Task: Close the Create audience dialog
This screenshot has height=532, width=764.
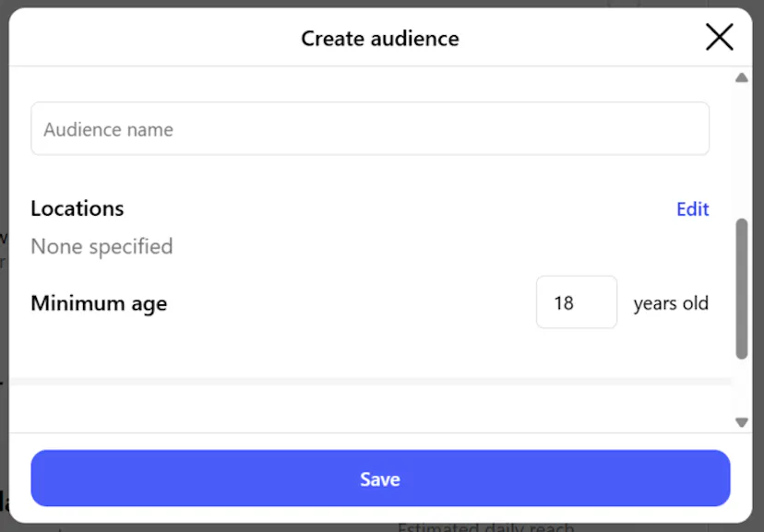Action: 719,37
